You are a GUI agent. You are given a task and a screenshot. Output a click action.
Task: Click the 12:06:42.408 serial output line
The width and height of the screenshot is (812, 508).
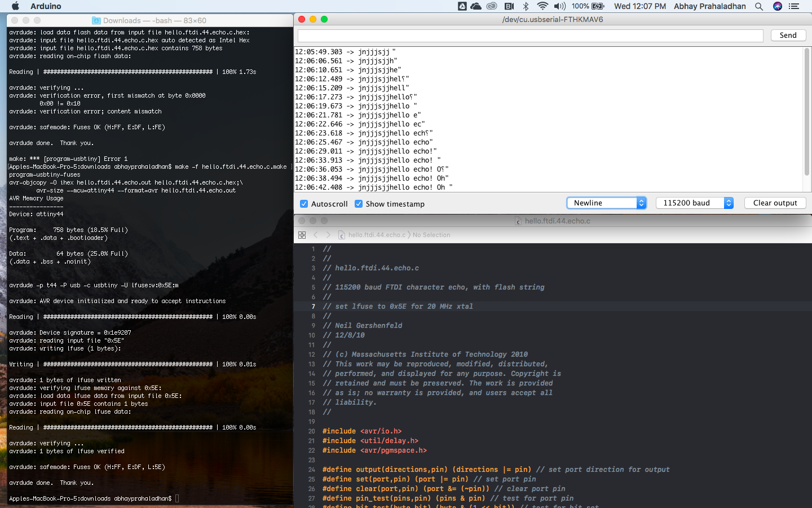pyautogui.click(x=374, y=187)
